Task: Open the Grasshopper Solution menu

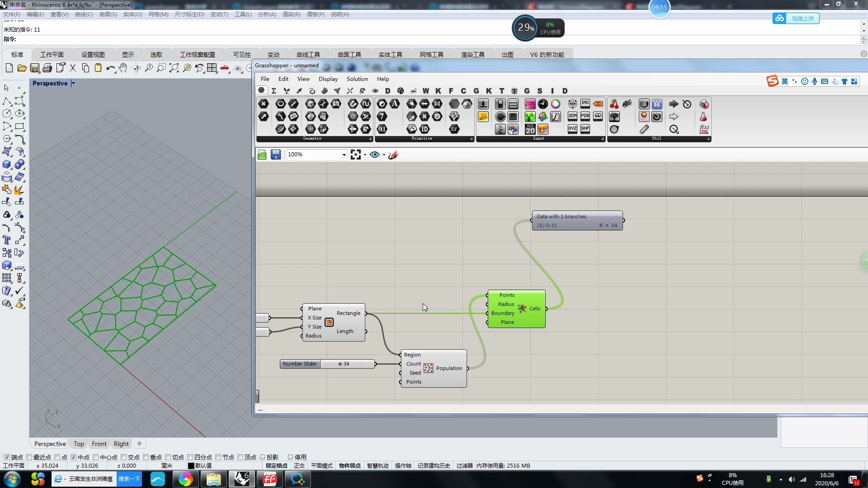Action: click(357, 79)
